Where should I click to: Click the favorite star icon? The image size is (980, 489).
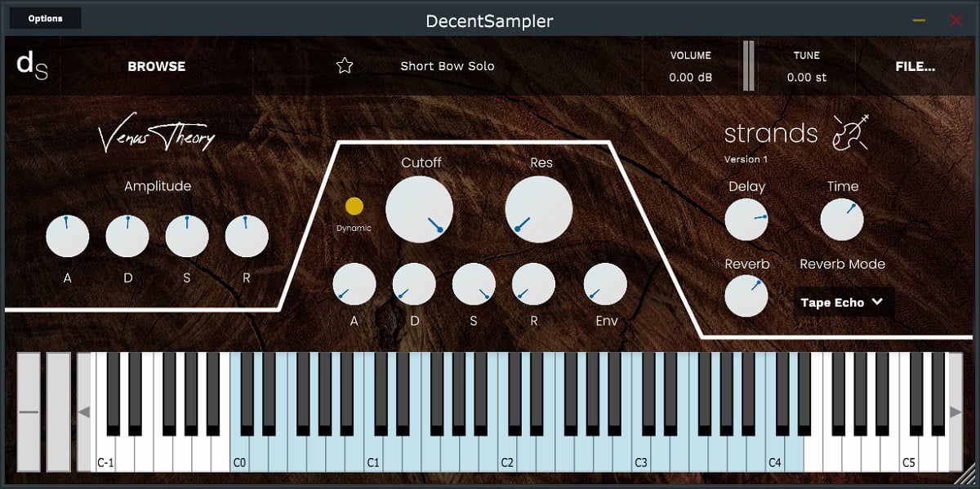tap(345, 66)
